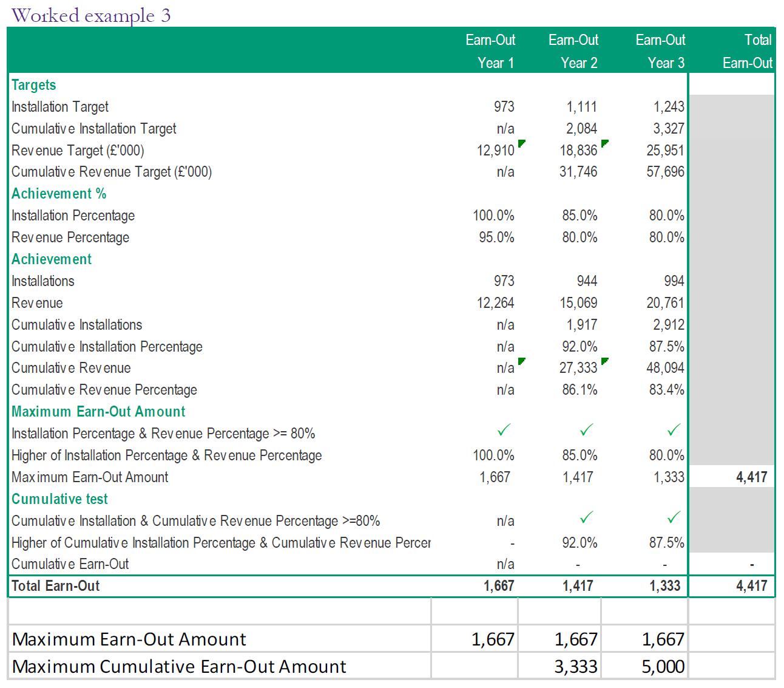Click the Year 1 checkmark for 80% threshold test
Image resolution: width=784 pixels, height=688 pixels.
click(504, 431)
